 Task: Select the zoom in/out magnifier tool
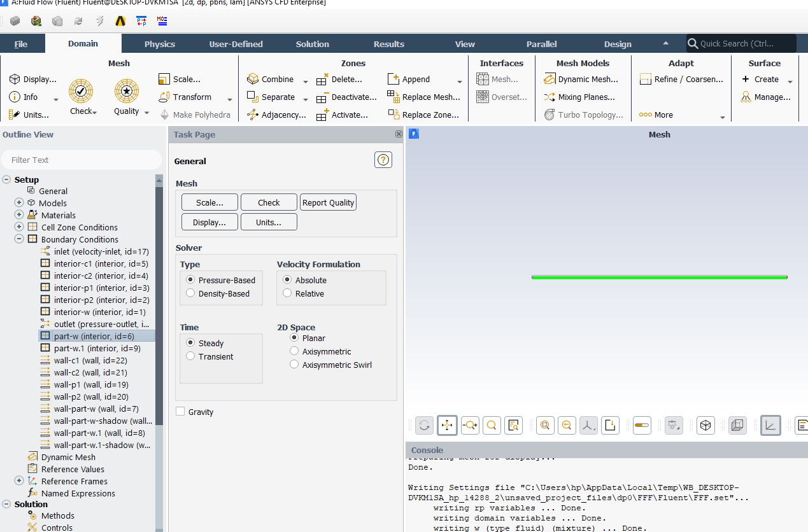click(470, 425)
